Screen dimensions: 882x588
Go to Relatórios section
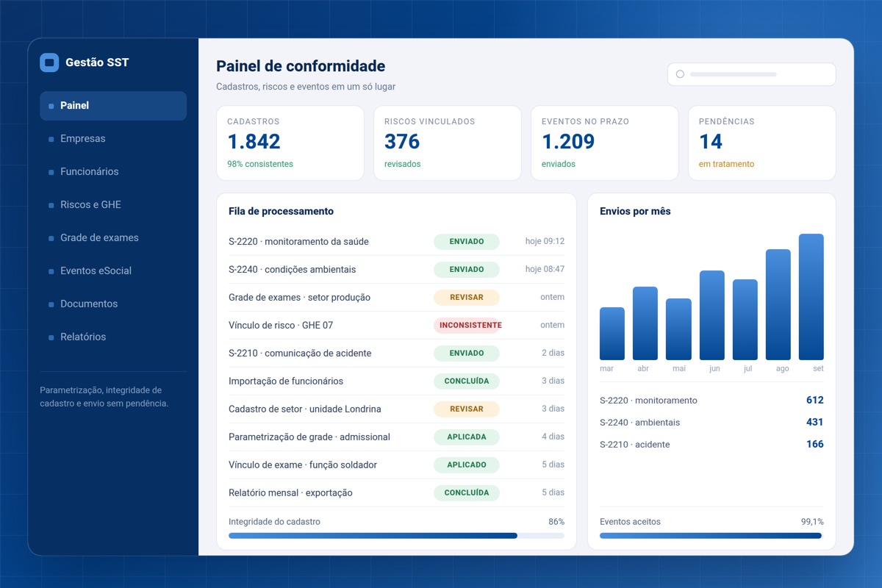coord(113,337)
